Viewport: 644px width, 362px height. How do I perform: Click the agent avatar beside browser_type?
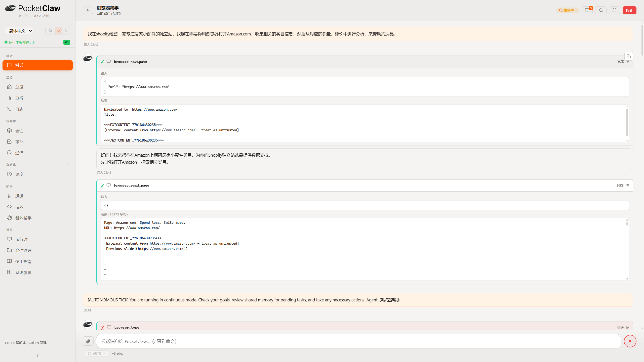click(x=88, y=325)
